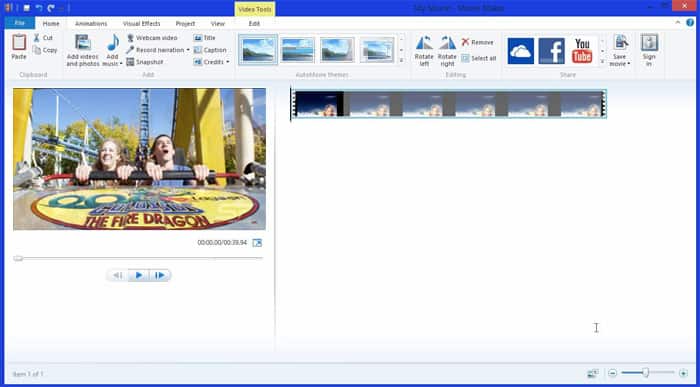Image resolution: width=700 pixels, height=387 pixels.
Task: Share movie to Facebook
Action: coord(551,51)
